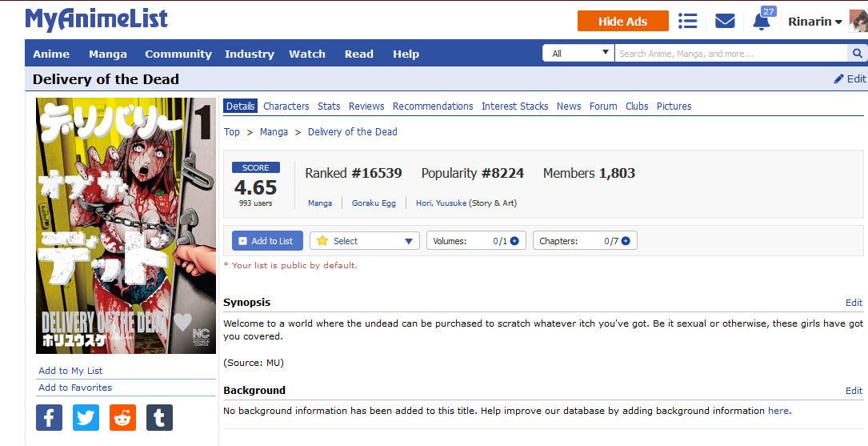The height and width of the screenshot is (446, 868).
Task: Open the Industry menu
Action: coord(249,54)
